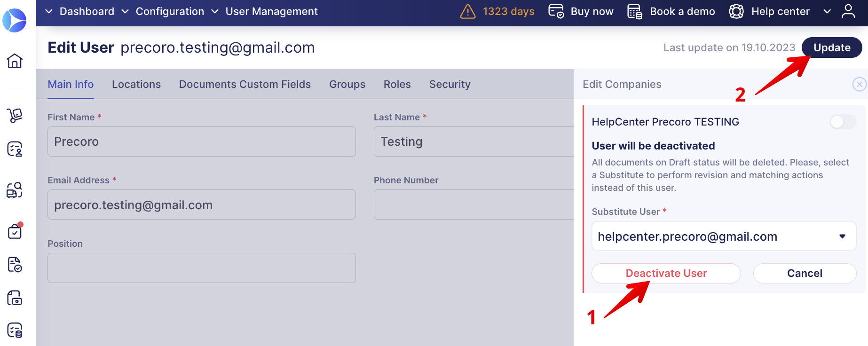This screenshot has height=346, width=868.
Task: Open the User Management breadcrumb
Action: pyautogui.click(x=272, y=11)
